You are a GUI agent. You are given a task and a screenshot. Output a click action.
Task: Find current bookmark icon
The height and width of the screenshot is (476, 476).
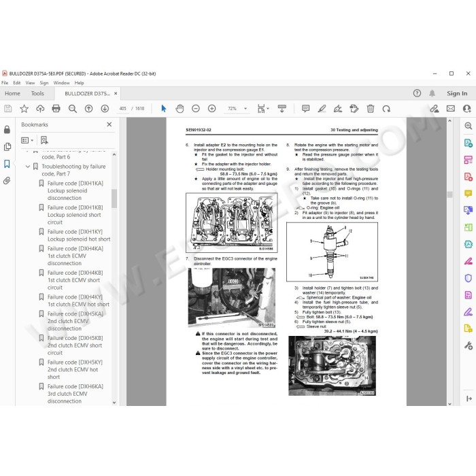coord(44,140)
